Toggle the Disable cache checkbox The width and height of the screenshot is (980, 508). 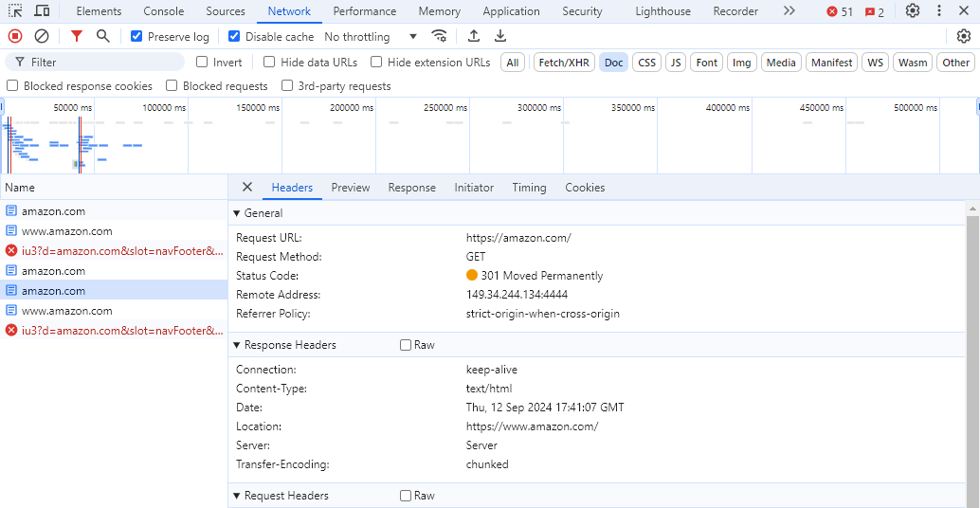(234, 36)
